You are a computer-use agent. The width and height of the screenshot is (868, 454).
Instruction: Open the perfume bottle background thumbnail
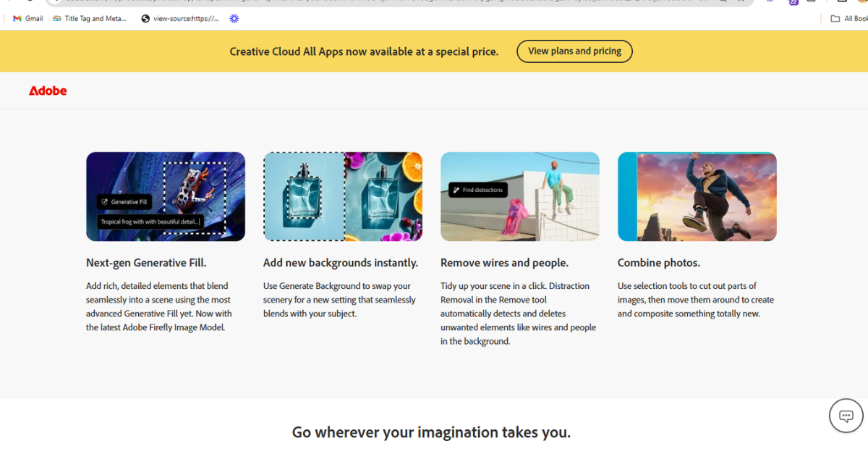pos(343,196)
